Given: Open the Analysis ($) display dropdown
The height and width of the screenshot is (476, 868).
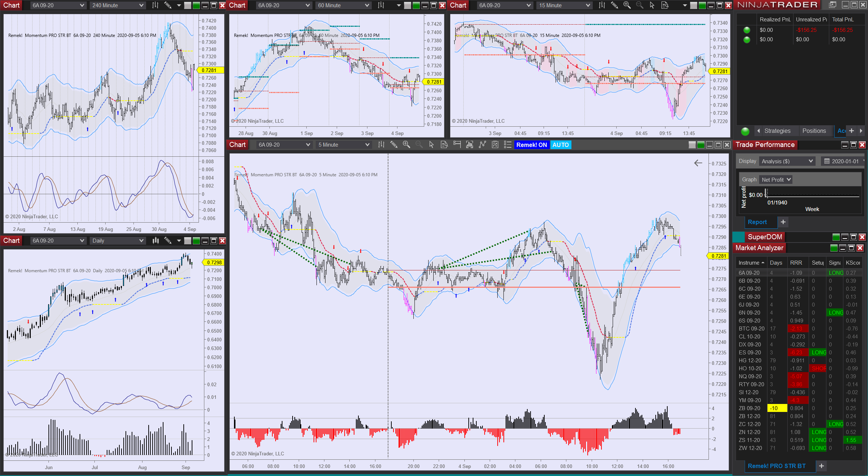Looking at the screenshot, I should (787, 161).
